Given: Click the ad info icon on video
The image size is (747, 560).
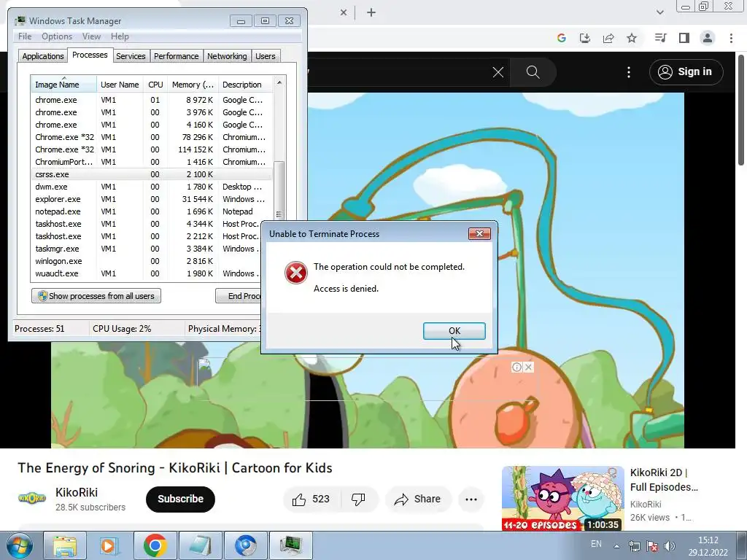Looking at the screenshot, I should (x=516, y=367).
